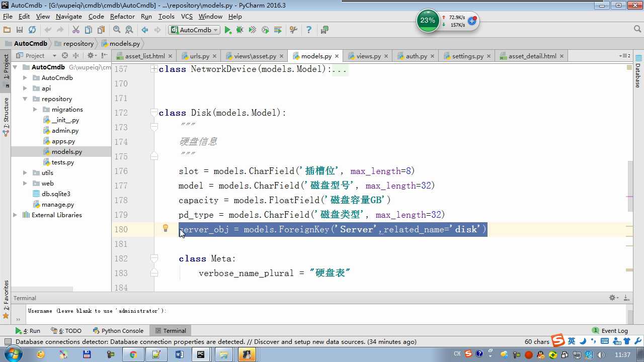Open Terminal panel gear settings
The width and height of the screenshot is (644, 362).
pos(613,298)
